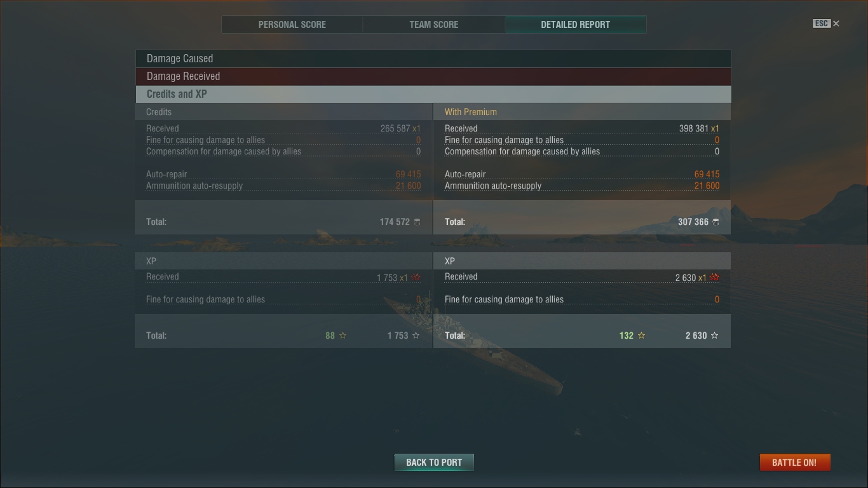Image resolution: width=868 pixels, height=488 pixels.
Task: Start another match with Battle On!
Action: tap(794, 462)
